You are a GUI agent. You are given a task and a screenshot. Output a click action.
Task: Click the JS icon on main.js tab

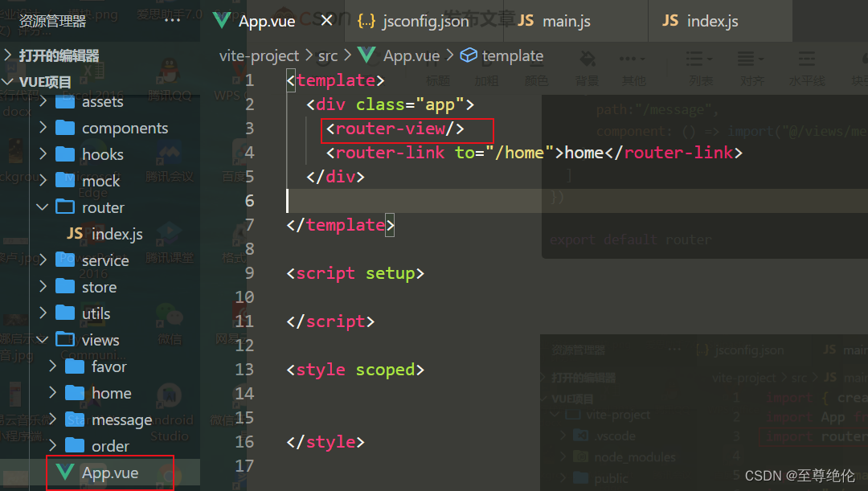point(526,21)
